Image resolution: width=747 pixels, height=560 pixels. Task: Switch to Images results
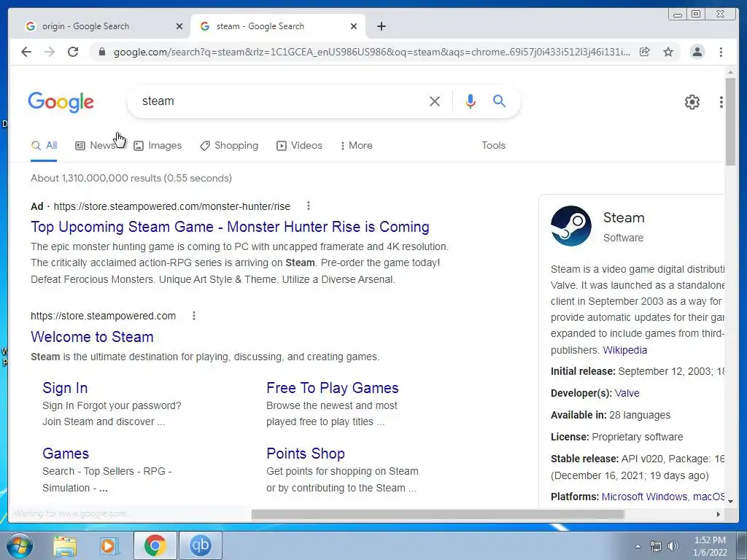click(x=158, y=145)
